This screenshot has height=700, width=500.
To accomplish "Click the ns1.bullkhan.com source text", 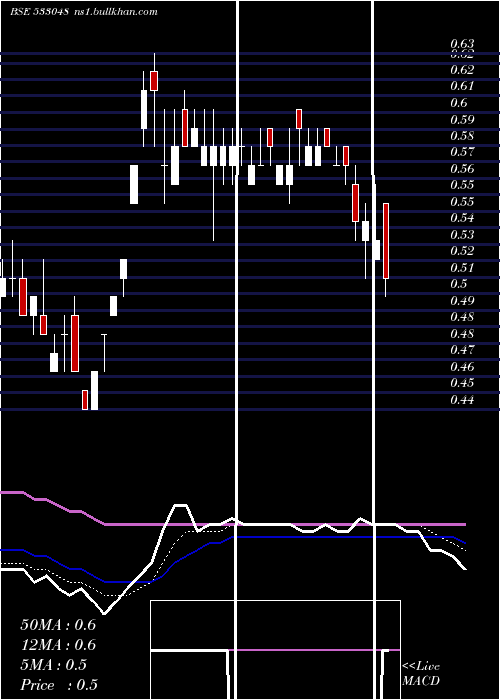I will pos(114,12).
